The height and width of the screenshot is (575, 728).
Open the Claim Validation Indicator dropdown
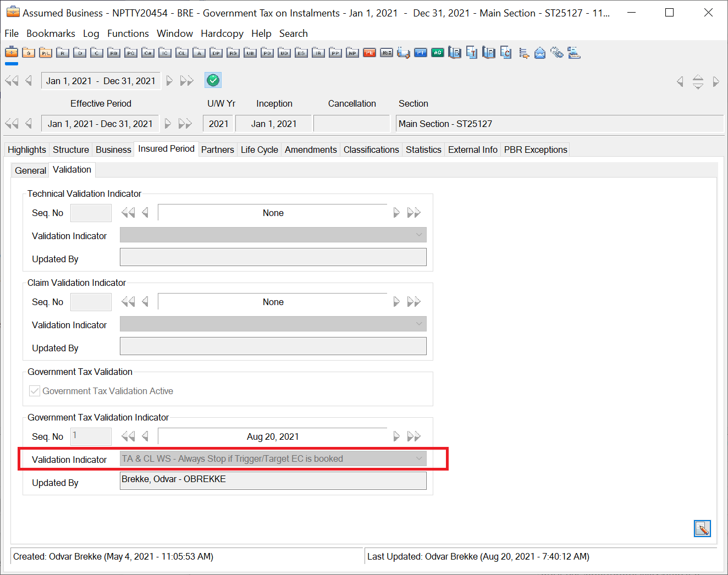pyautogui.click(x=419, y=324)
